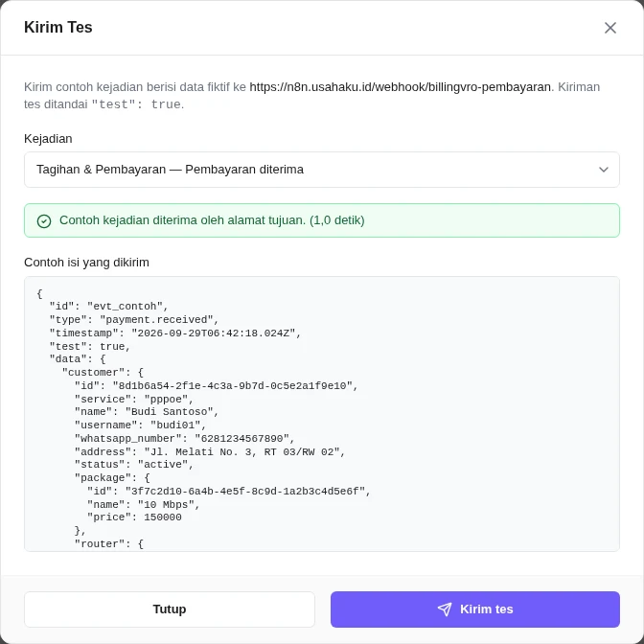Click the Kejadian field label

(x=48, y=139)
